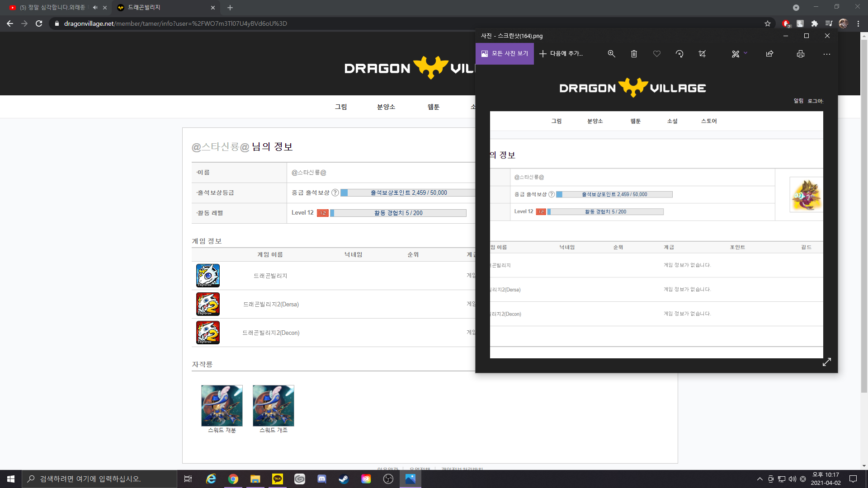Open the network icon in system tray
The image size is (868, 488).
click(782, 479)
